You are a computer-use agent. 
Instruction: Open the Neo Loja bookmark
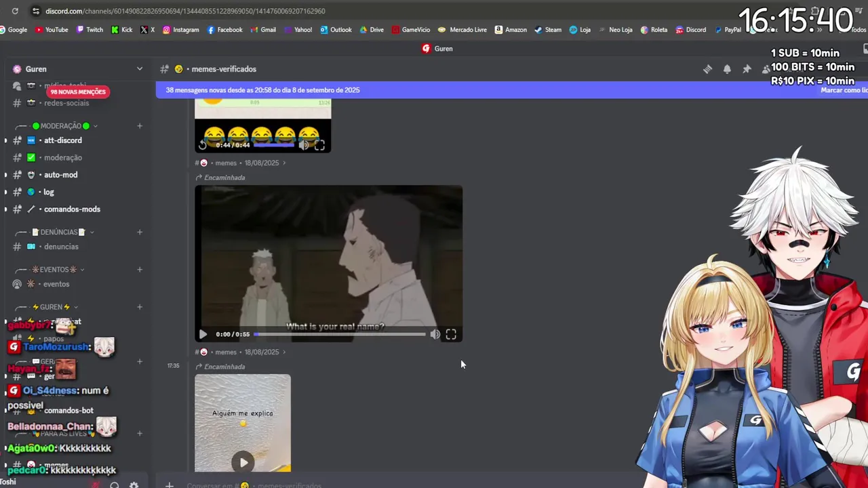(x=616, y=30)
